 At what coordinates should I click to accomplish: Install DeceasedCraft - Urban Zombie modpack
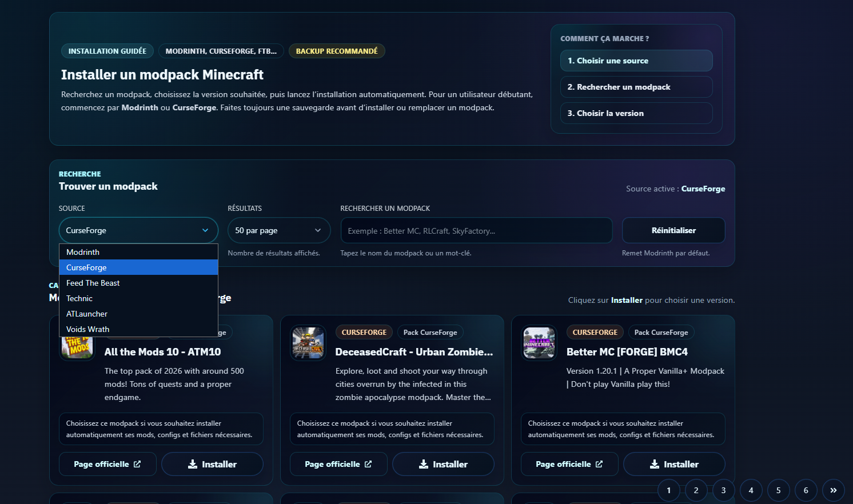point(443,464)
